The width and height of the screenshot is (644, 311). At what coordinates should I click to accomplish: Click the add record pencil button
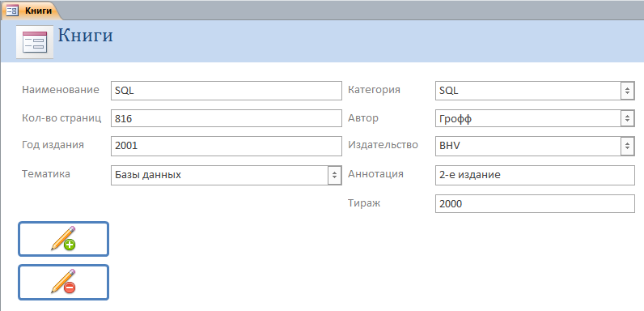(64, 239)
